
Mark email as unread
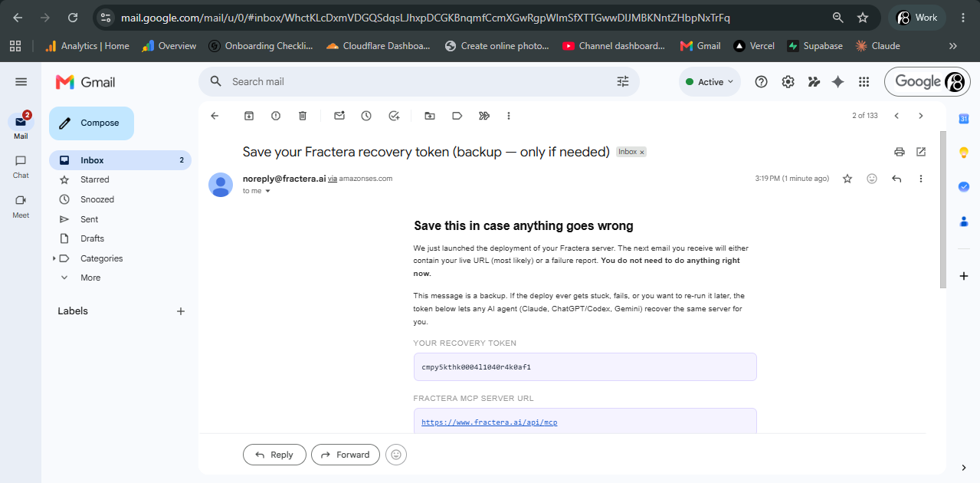coord(339,116)
